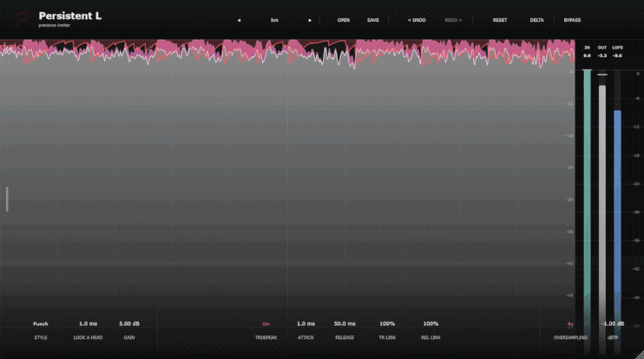Toggle TruePeak On setting
644x359 pixels.
(x=266, y=323)
